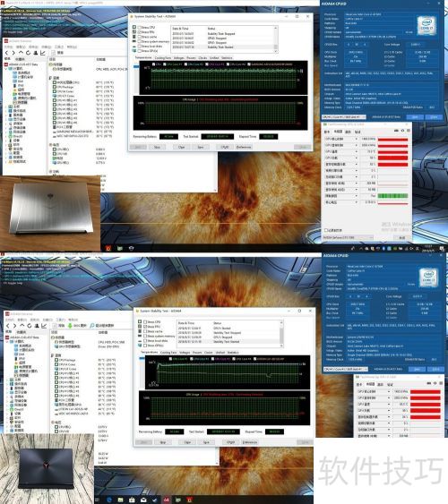Enable Stress CPU in lower Stability Test

(145, 321)
